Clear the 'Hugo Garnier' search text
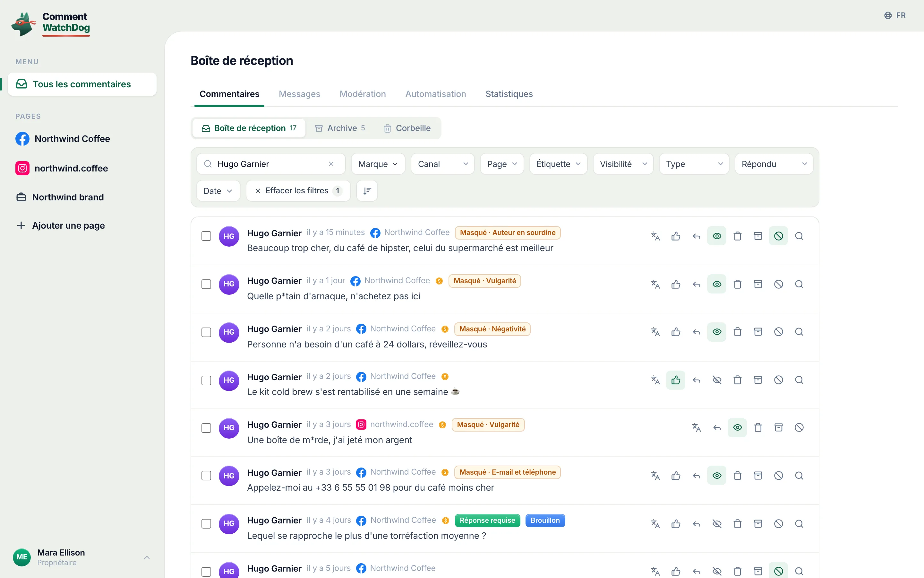Viewport: 924px width, 578px height. 331,164
